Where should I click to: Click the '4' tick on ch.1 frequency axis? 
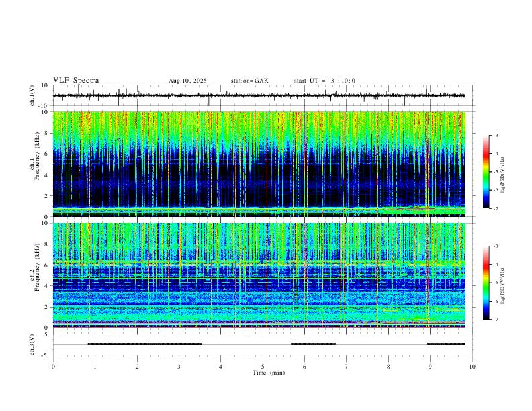(47, 175)
